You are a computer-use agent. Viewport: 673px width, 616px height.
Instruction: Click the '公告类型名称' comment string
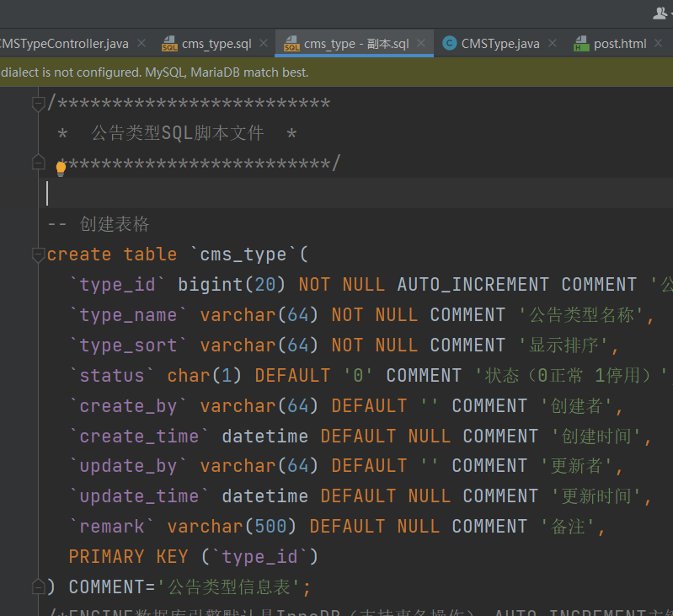(581, 314)
